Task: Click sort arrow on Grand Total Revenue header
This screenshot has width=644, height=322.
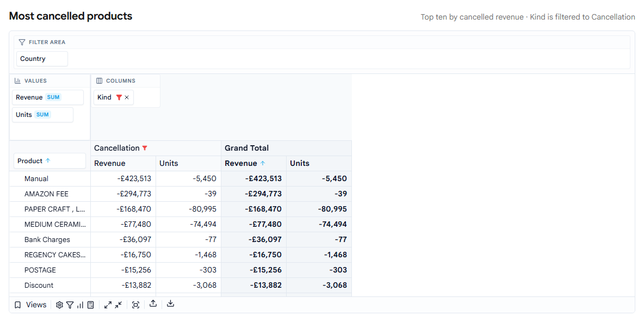Action: 263,164
